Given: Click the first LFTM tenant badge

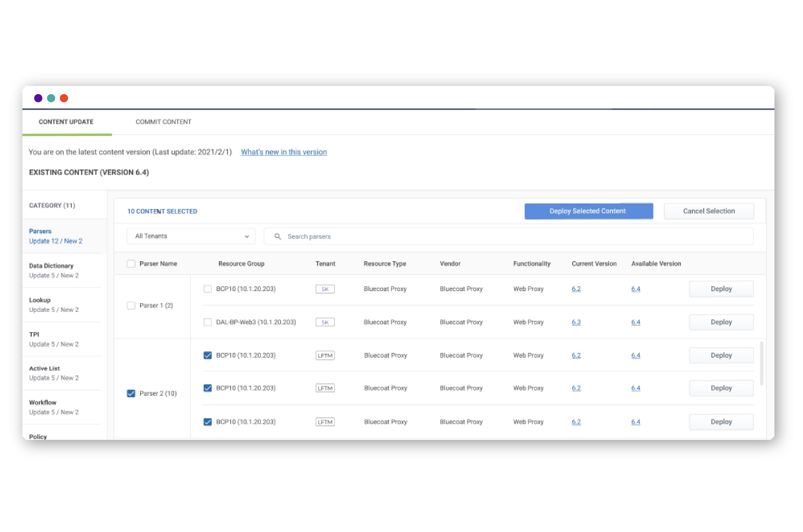Looking at the screenshot, I should point(325,356).
